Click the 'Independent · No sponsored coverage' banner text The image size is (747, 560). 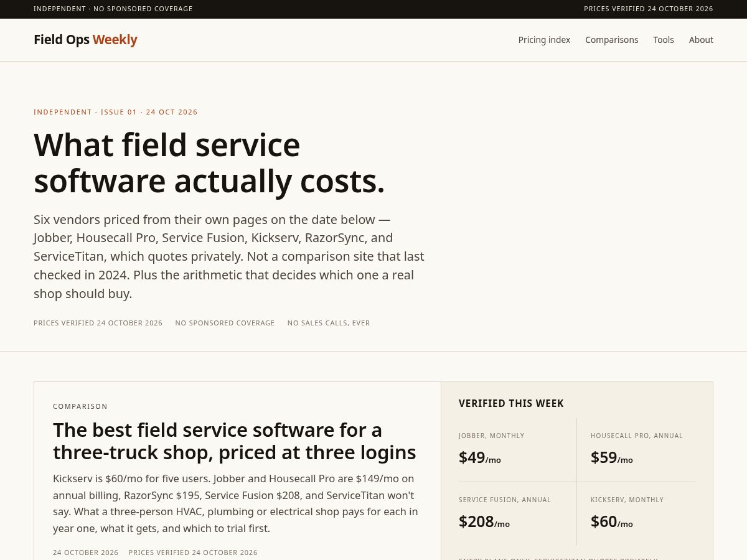[x=113, y=9]
